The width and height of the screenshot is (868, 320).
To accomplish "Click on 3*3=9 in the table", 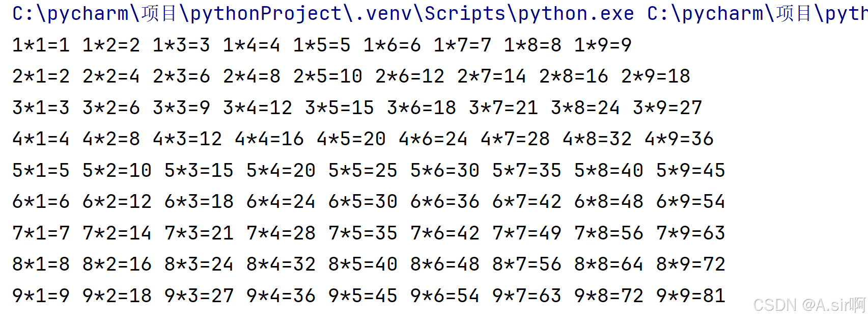I will 181,108.
